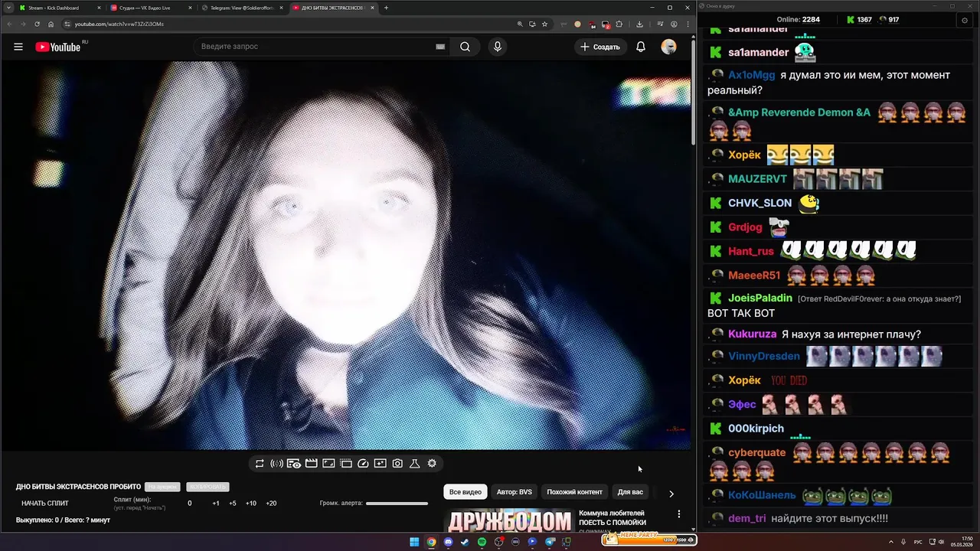The height and width of the screenshot is (551, 980).
Task: Open Коммуна любителей ПОЕСТЬ С ПОМОЙКИ video title
Action: (x=612, y=518)
